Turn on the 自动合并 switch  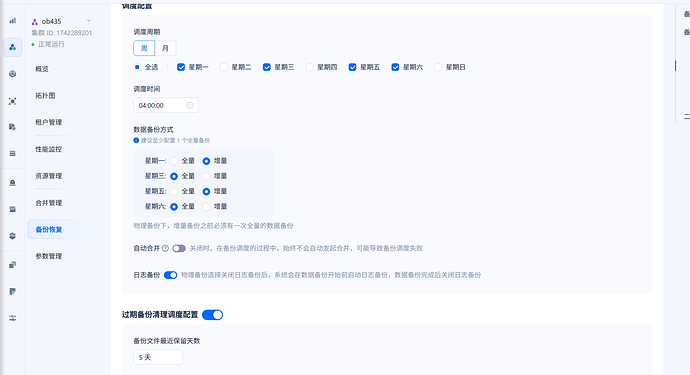coord(179,248)
